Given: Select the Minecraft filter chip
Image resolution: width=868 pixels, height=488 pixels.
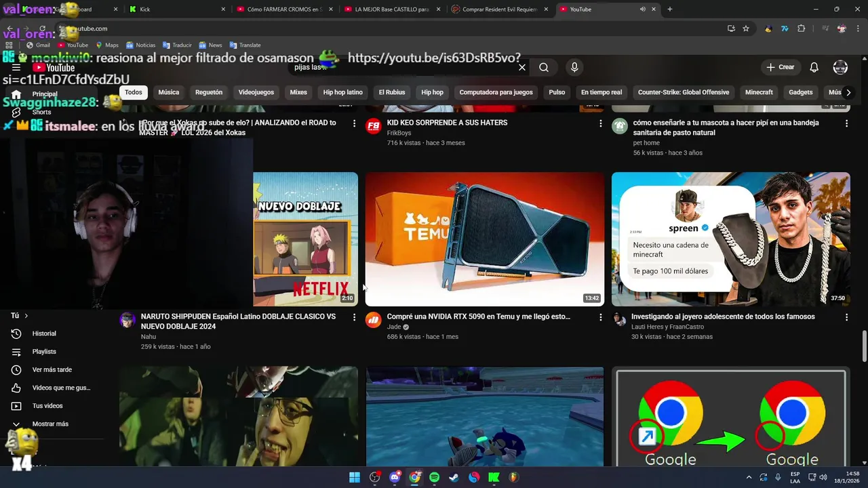Looking at the screenshot, I should (759, 92).
